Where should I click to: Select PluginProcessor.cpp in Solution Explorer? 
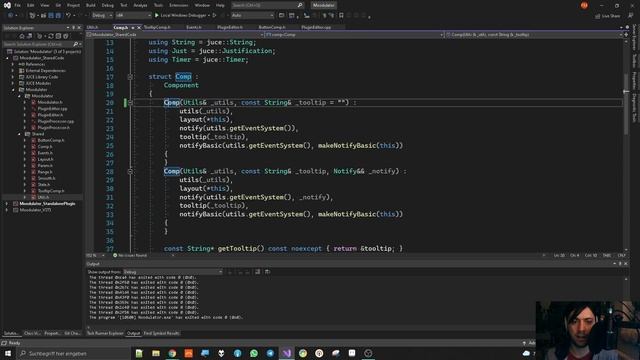pyautogui.click(x=56, y=121)
